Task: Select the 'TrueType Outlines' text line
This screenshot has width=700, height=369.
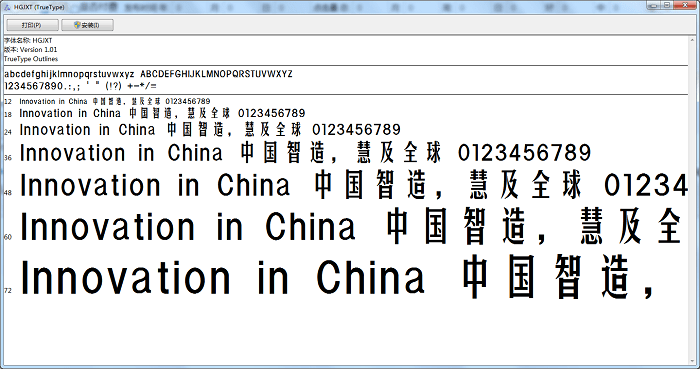Action: tap(31, 59)
